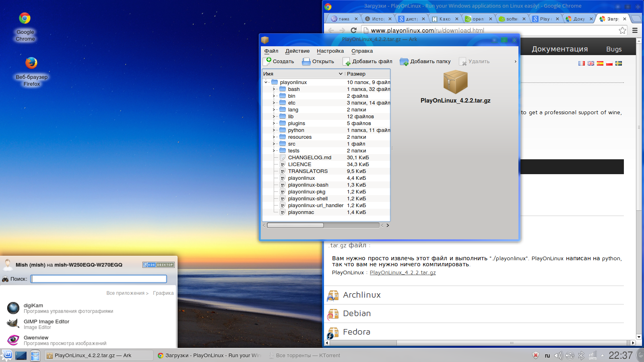Expand the etc folder in the archive tree
Viewport: 644px width, 362px height.
274,103
